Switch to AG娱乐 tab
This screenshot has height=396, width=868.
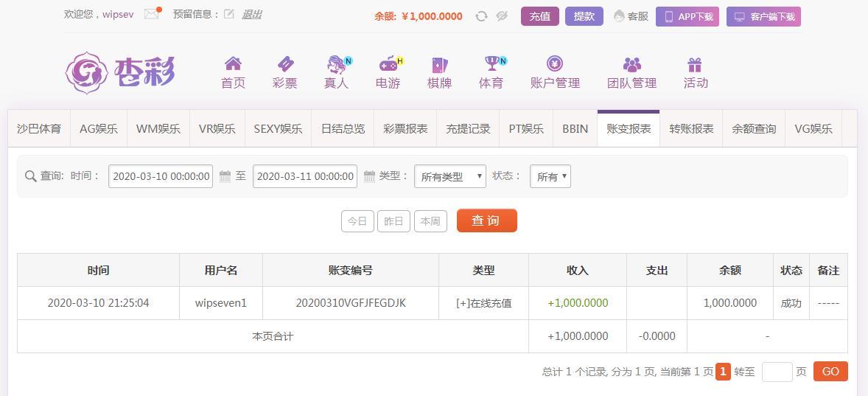99,129
